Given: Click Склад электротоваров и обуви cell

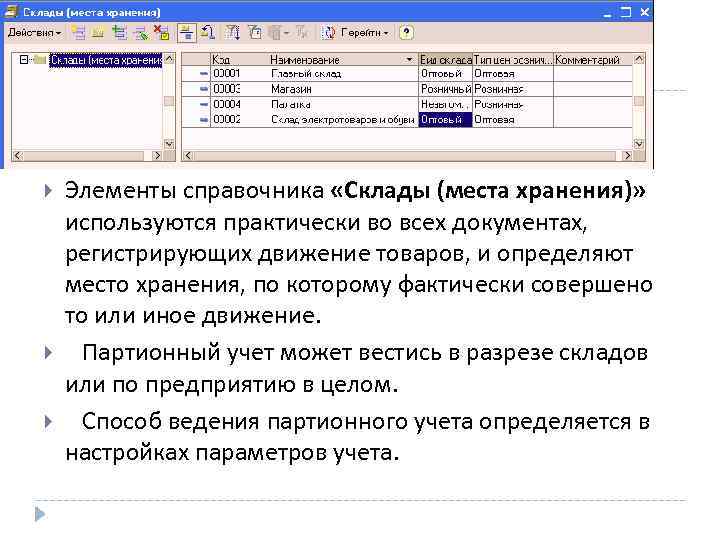Looking at the screenshot, I should point(343,119).
